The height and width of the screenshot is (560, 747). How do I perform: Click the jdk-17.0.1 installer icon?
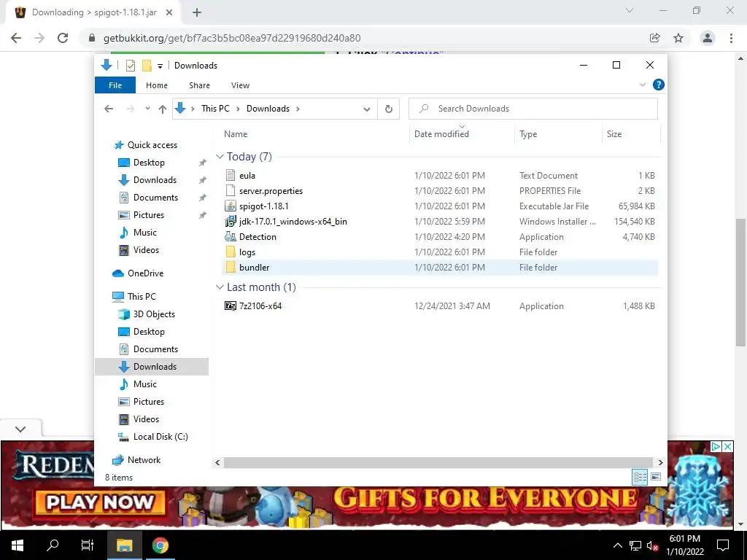click(x=231, y=221)
